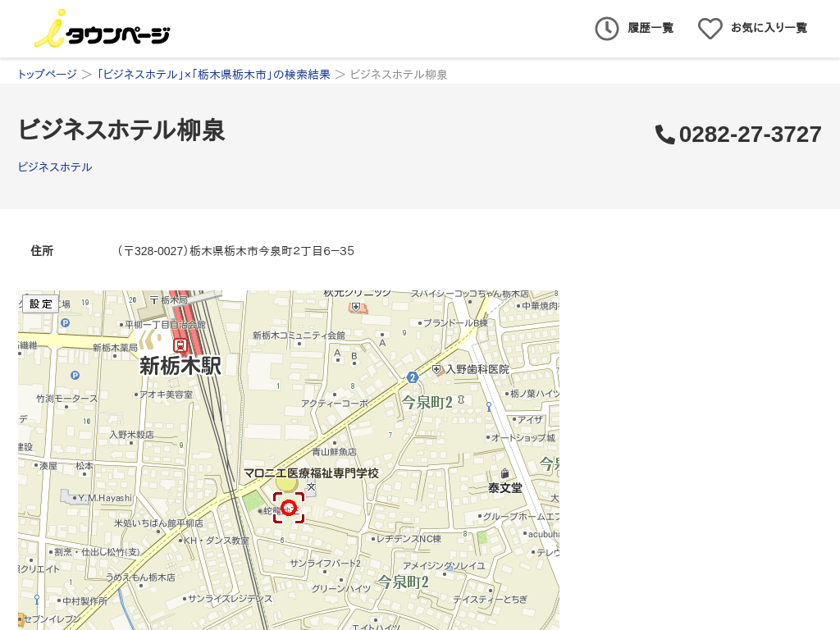Click アクティーコーポ map label
This screenshot has width=840, height=630.
(335, 403)
